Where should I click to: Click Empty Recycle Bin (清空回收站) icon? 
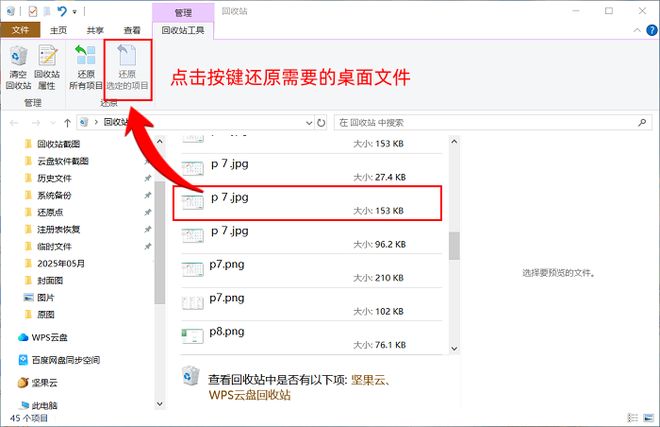[19, 67]
